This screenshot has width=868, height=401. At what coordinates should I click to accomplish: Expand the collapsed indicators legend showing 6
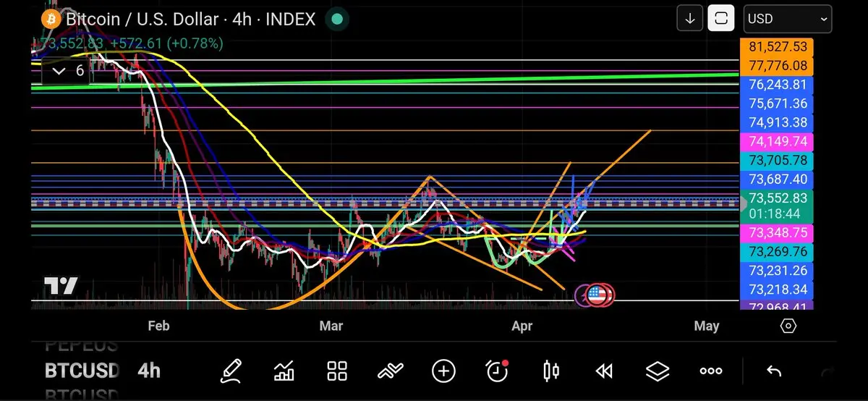pyautogui.click(x=70, y=71)
